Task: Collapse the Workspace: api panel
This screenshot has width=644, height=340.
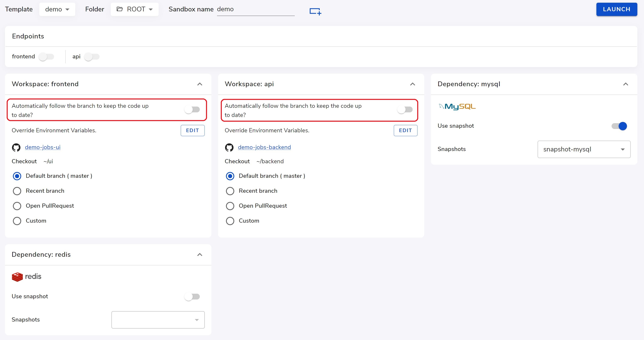Action: (412, 84)
